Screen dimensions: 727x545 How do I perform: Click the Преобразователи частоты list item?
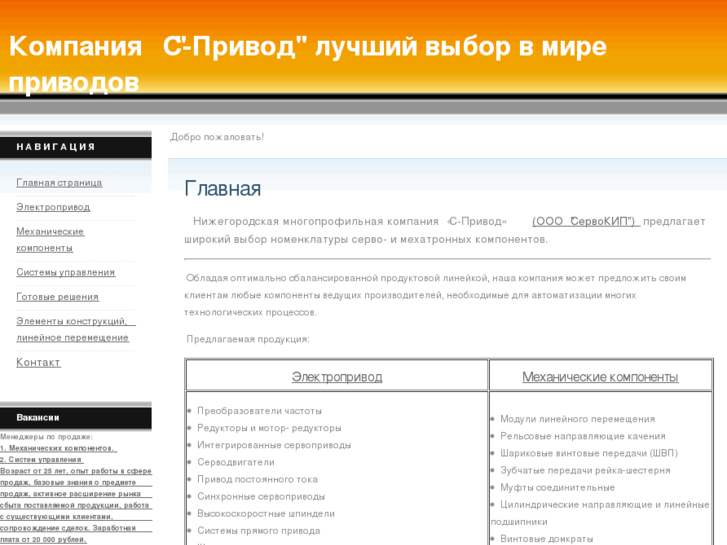[x=259, y=411]
